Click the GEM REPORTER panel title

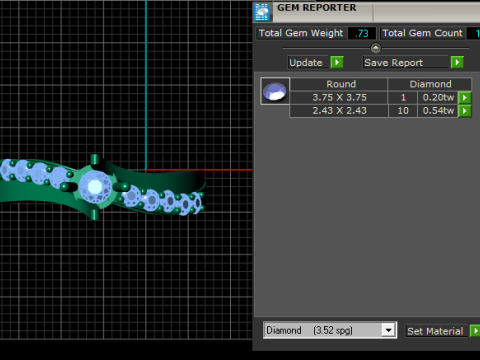pyautogui.click(x=317, y=8)
